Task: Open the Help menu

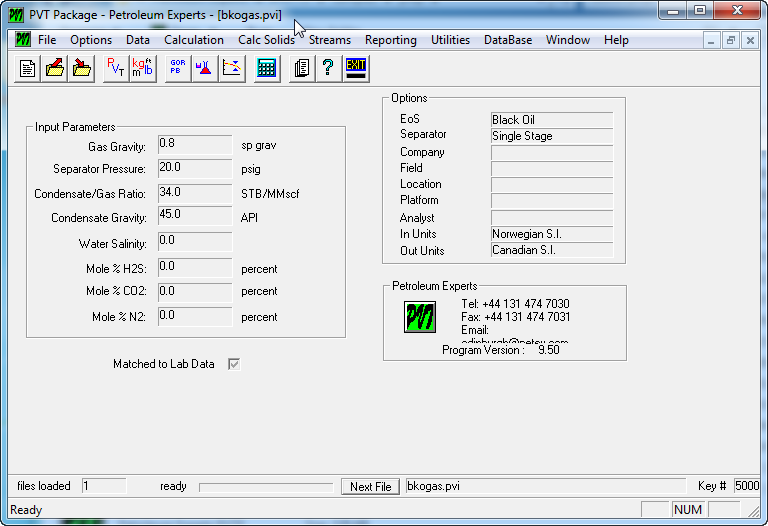Action: point(616,40)
